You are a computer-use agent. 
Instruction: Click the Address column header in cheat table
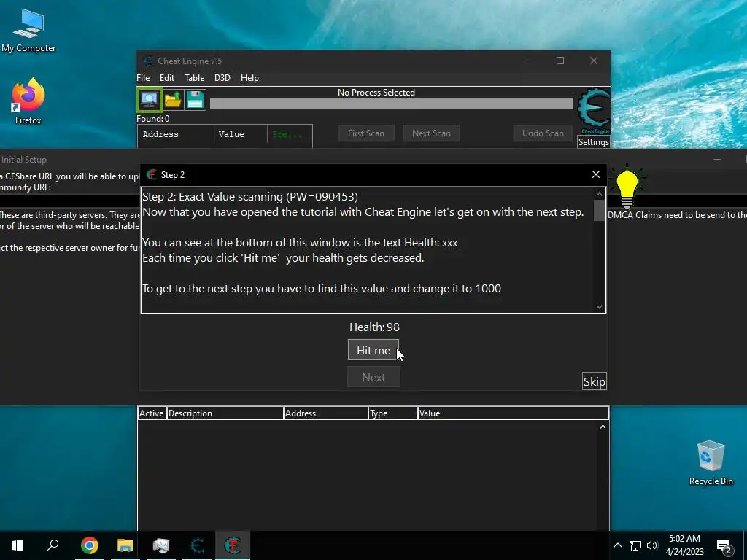326,413
